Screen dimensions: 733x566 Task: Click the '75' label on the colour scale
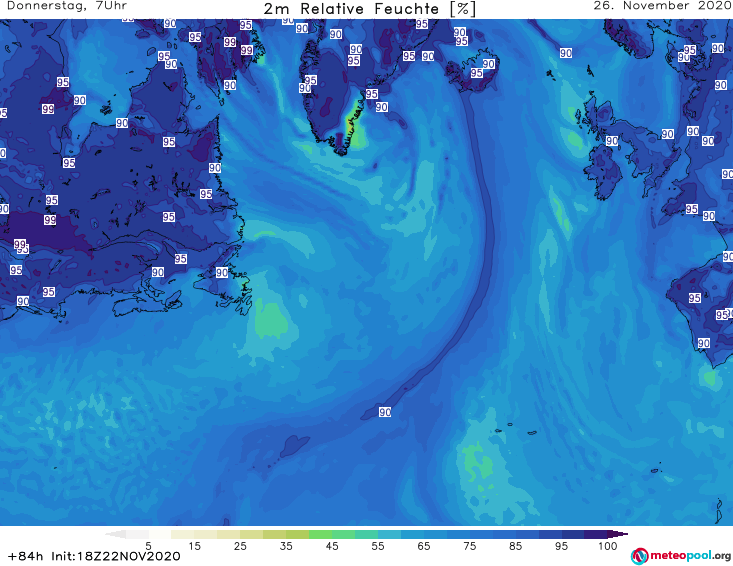pyautogui.click(x=470, y=546)
